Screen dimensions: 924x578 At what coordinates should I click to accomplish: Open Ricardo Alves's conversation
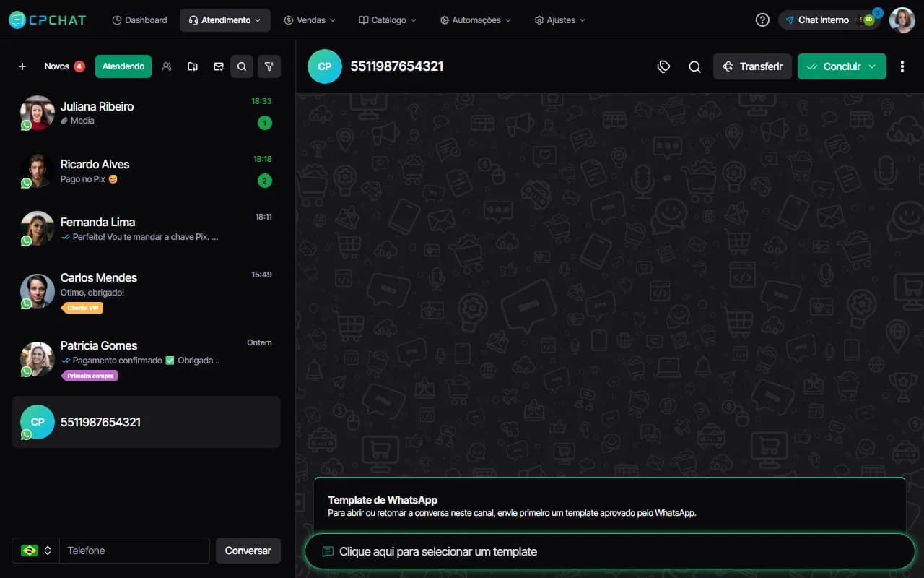[x=146, y=171]
